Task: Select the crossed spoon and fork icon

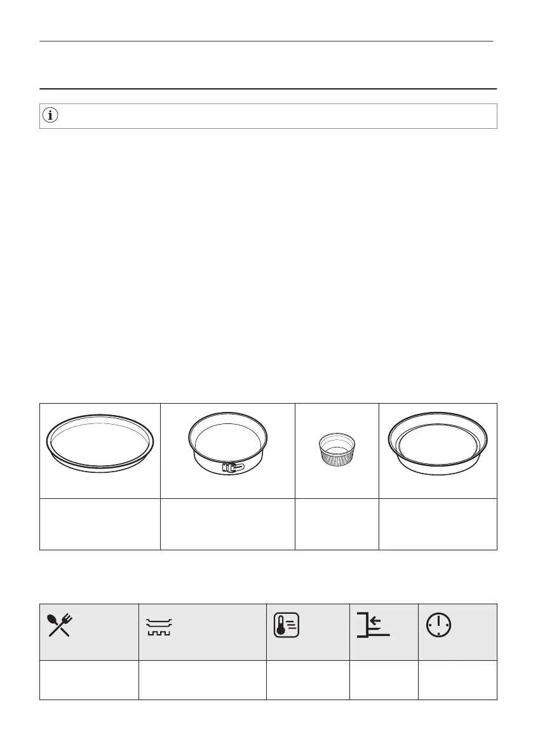Action: [x=59, y=625]
